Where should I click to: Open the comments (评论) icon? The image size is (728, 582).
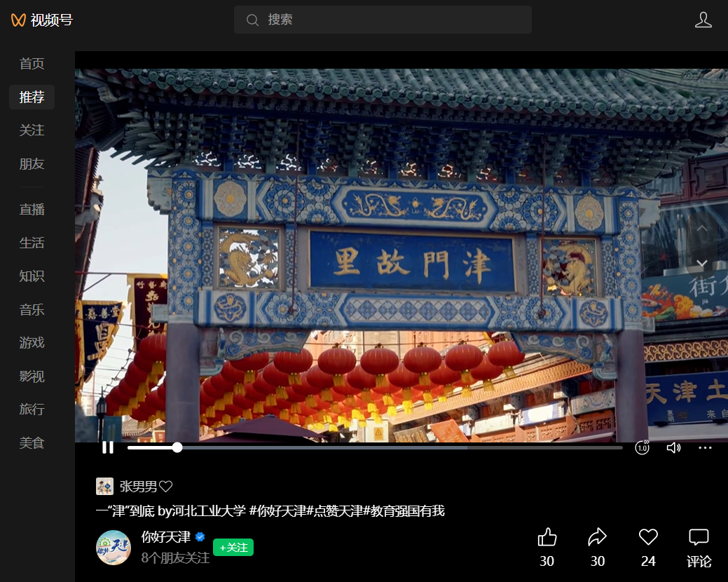coord(699,538)
